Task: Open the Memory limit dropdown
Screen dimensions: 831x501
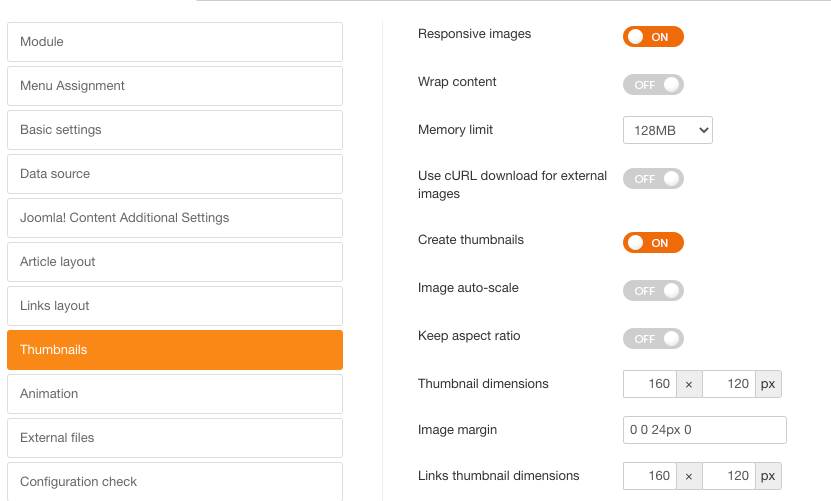Action: tap(667, 131)
